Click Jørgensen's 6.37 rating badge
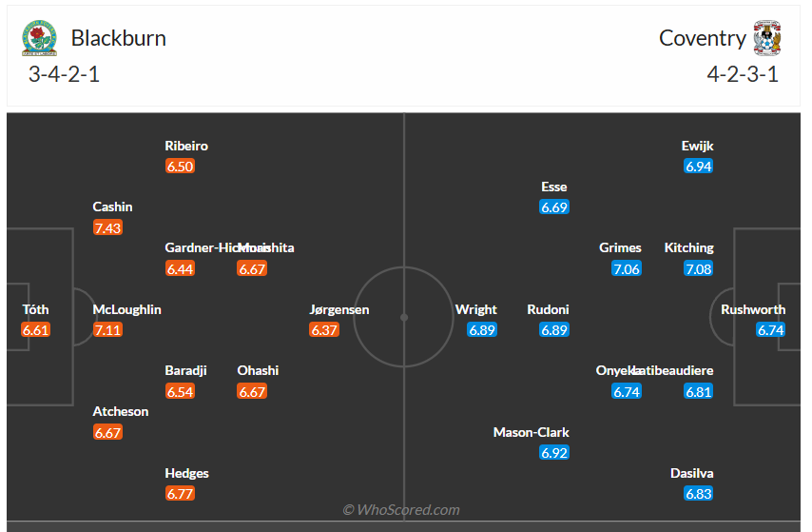 coord(324,330)
